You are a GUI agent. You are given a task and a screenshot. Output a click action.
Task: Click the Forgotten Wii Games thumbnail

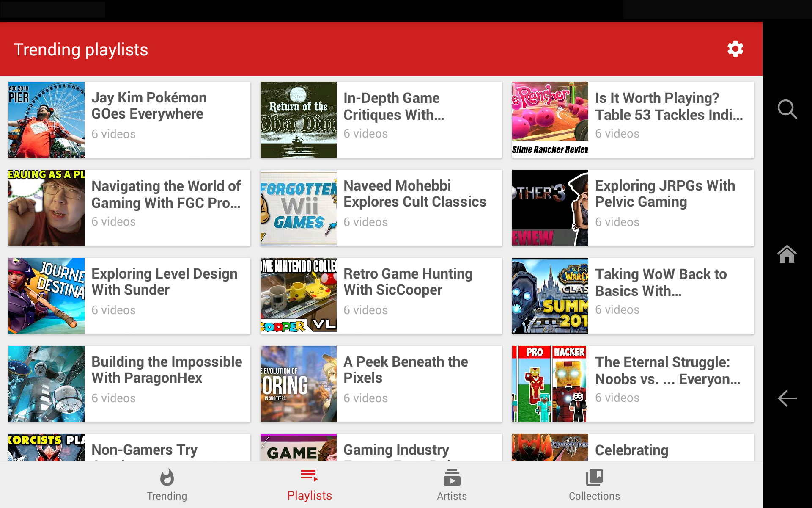point(298,208)
